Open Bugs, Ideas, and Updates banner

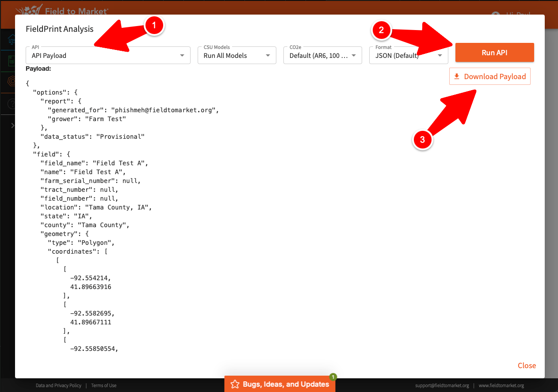point(285,384)
